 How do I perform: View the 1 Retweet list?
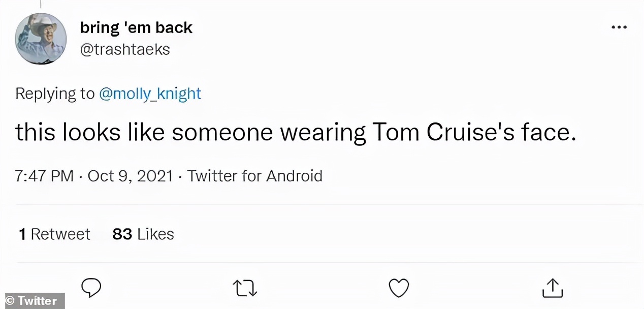[x=54, y=234]
